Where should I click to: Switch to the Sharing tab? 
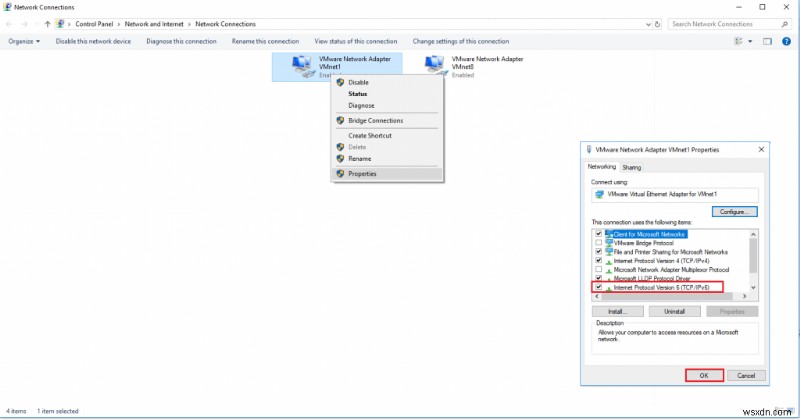point(632,167)
